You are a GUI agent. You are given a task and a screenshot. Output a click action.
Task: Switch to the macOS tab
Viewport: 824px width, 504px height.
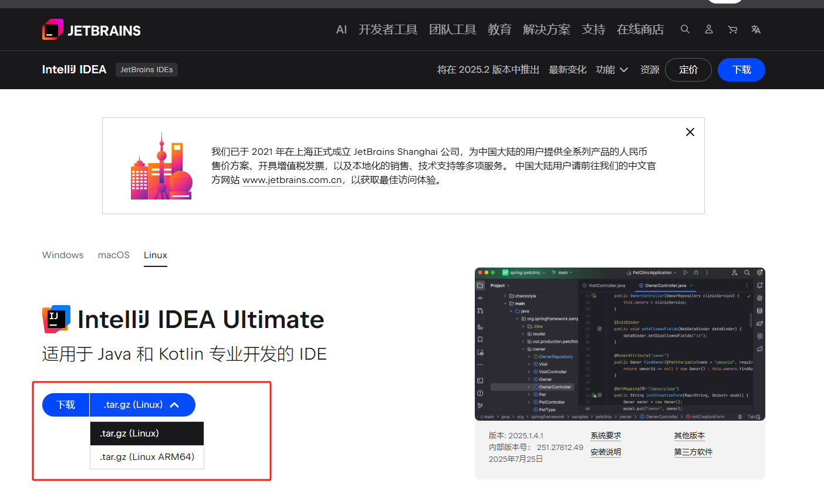coord(113,255)
